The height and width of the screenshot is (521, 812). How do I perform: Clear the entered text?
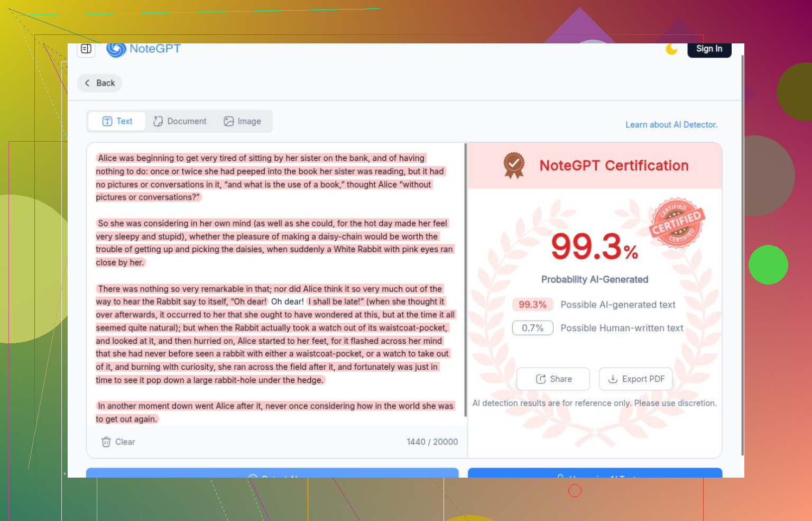(118, 442)
